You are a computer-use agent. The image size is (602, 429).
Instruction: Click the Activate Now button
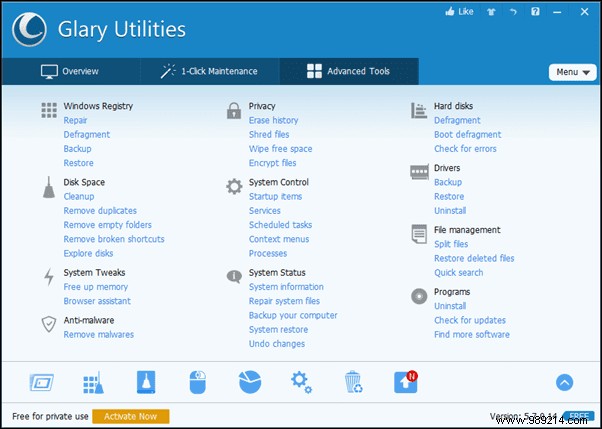(x=131, y=416)
